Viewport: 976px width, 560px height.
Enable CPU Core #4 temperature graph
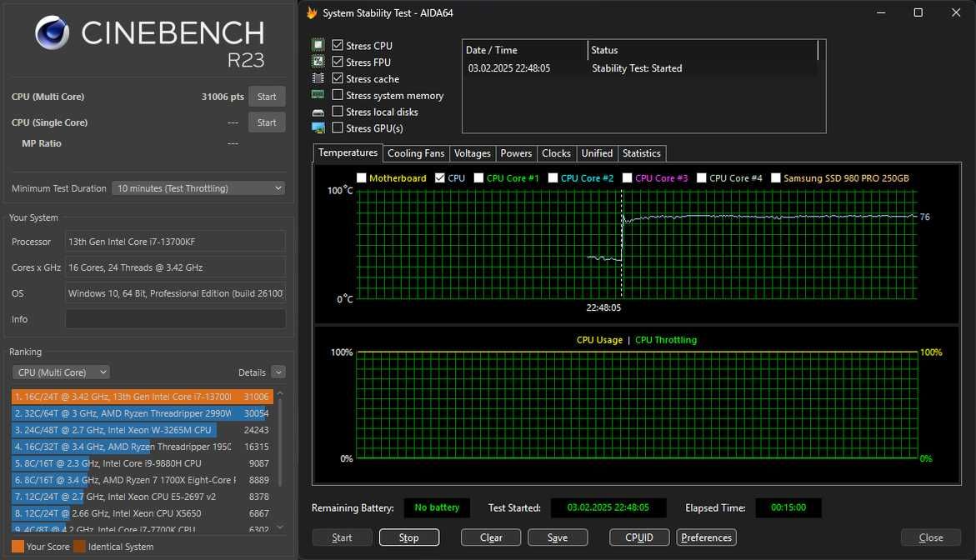pyautogui.click(x=702, y=178)
